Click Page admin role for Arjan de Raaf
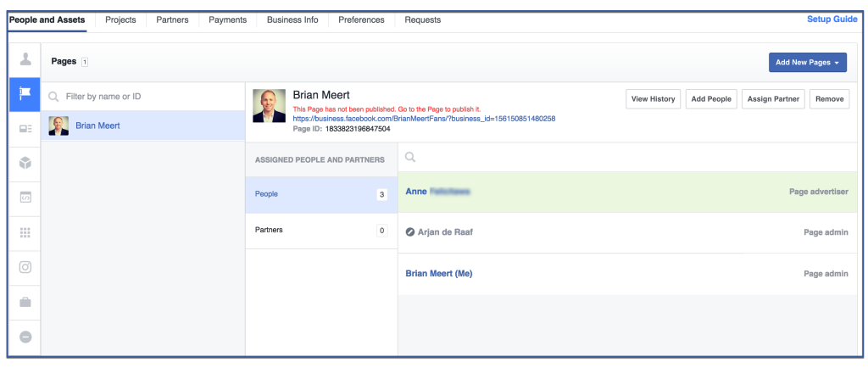The image size is (868, 368). (x=826, y=232)
